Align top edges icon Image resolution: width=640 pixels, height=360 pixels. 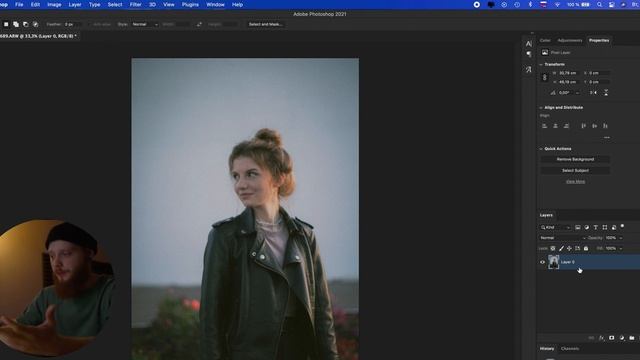coord(584,126)
